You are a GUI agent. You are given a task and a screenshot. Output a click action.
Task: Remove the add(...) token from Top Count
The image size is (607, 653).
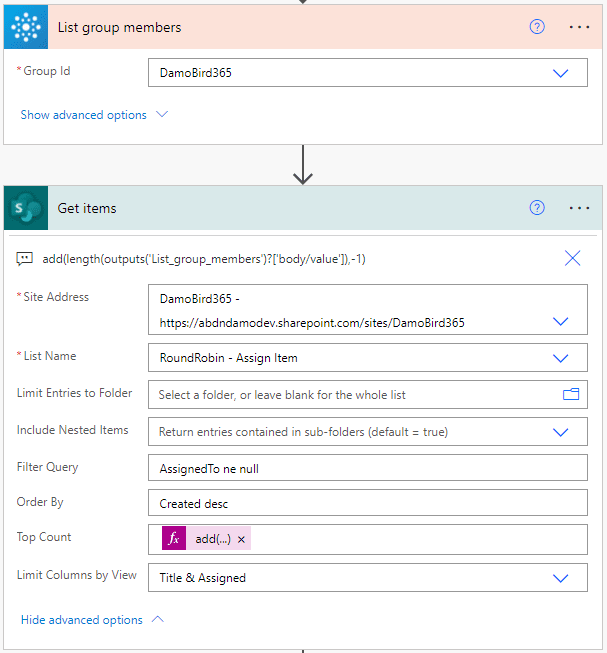242,540
